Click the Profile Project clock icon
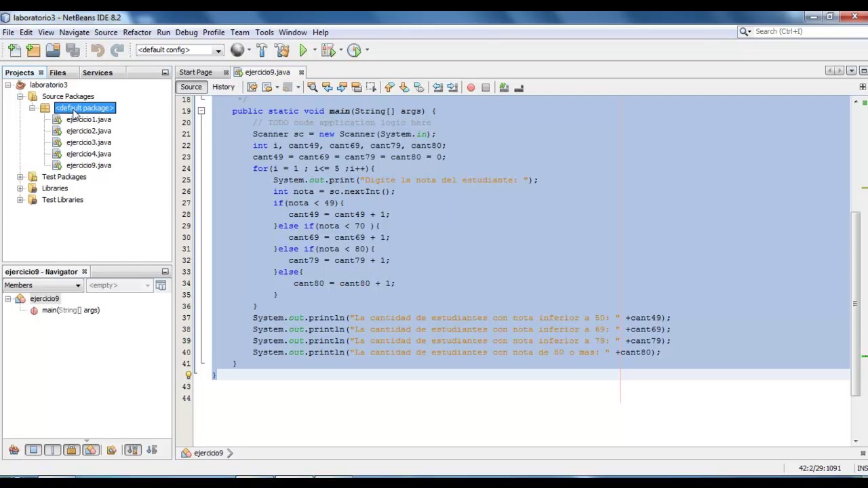Image resolution: width=868 pixels, height=488 pixels. (x=354, y=50)
